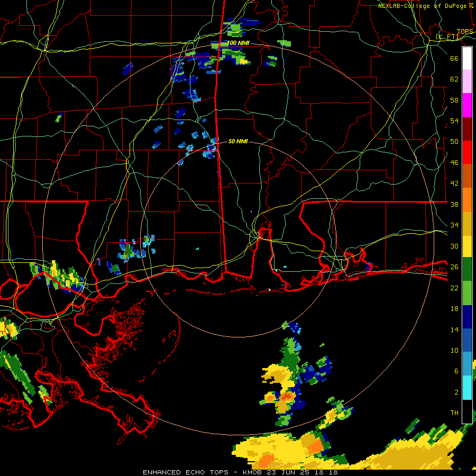Click the "TOPS" legend title
The image size is (476, 476).
(465, 32)
